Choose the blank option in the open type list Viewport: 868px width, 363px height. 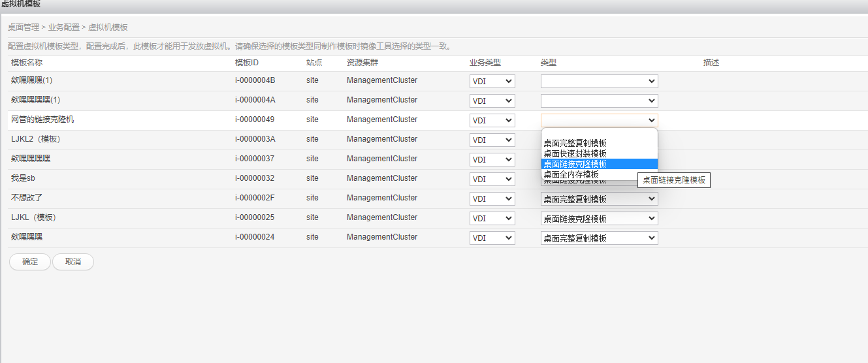[x=599, y=133]
